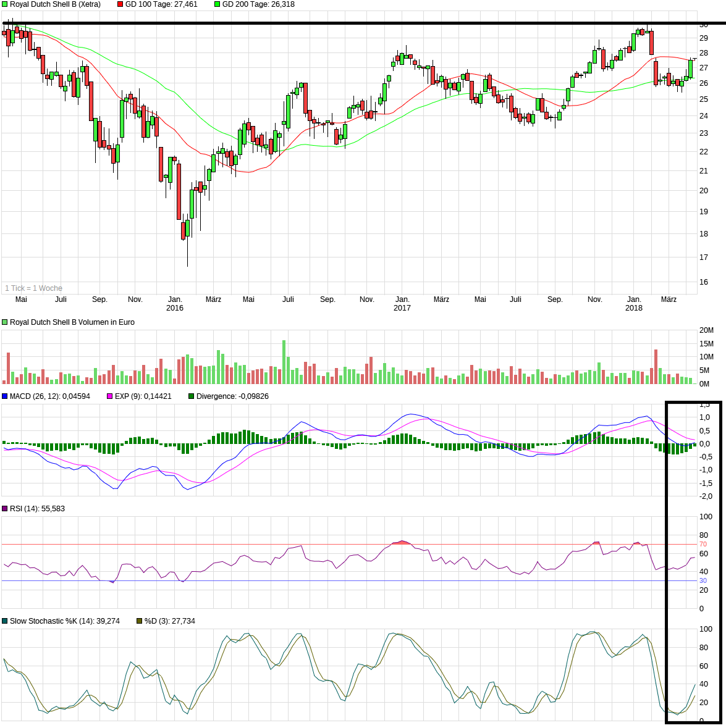Select the Volumen in Euro legend square
This screenshot has height=728, width=726.
[x=5, y=322]
